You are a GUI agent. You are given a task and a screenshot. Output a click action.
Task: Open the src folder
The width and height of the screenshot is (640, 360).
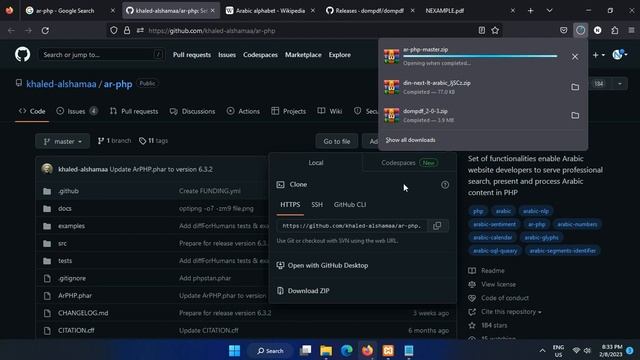62,243
